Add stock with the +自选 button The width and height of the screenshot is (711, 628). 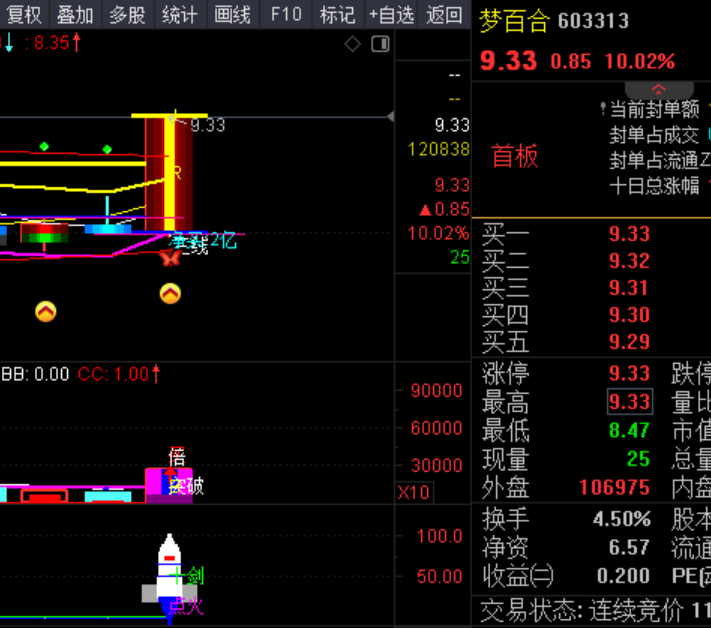click(391, 15)
